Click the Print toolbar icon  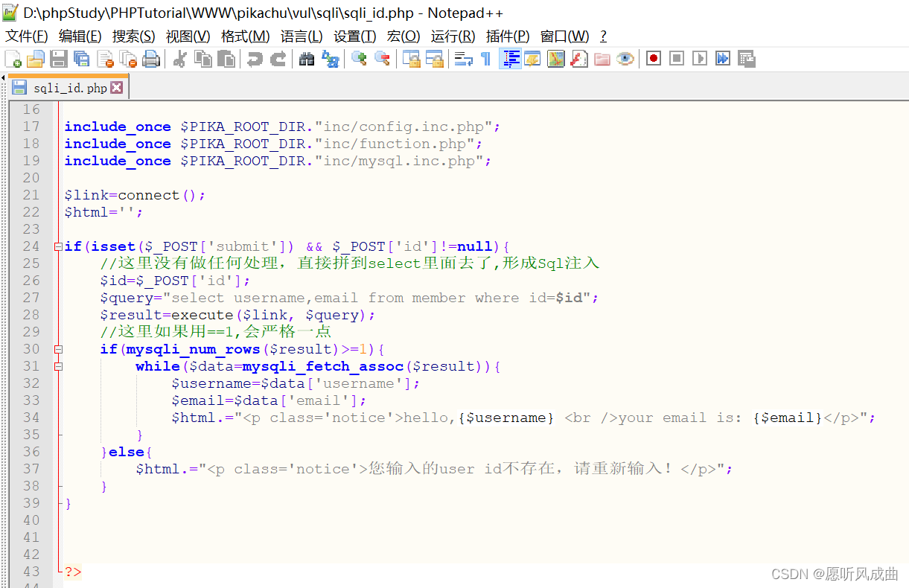pyautogui.click(x=151, y=59)
